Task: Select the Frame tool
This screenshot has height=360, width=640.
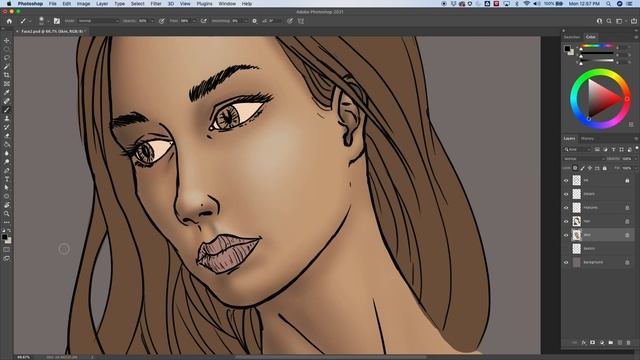Action: click(x=7, y=84)
